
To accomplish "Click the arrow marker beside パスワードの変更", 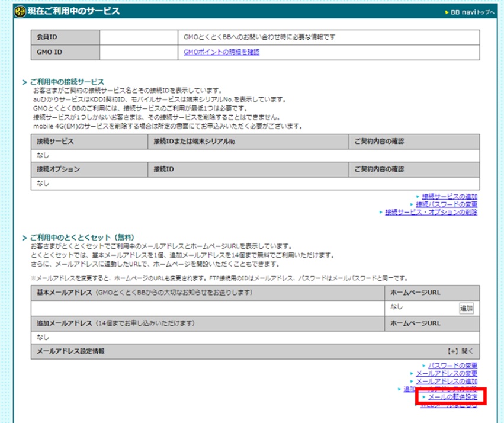I will (x=424, y=366).
